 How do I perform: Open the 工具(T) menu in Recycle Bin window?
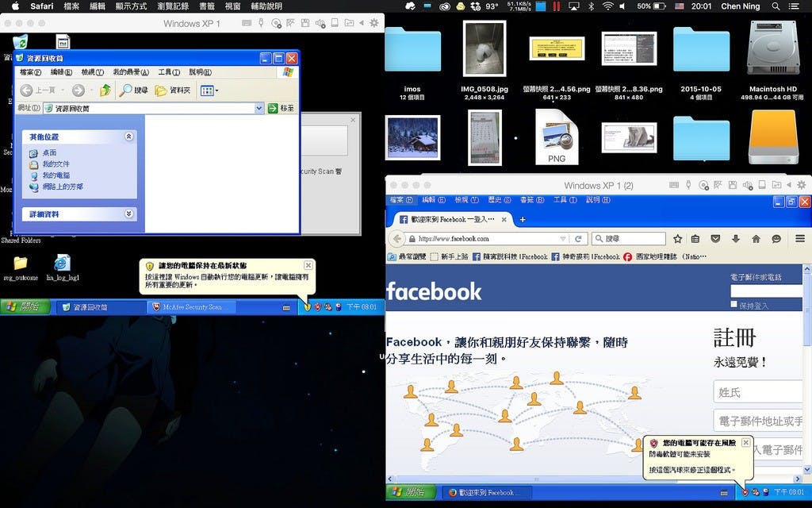169,72
